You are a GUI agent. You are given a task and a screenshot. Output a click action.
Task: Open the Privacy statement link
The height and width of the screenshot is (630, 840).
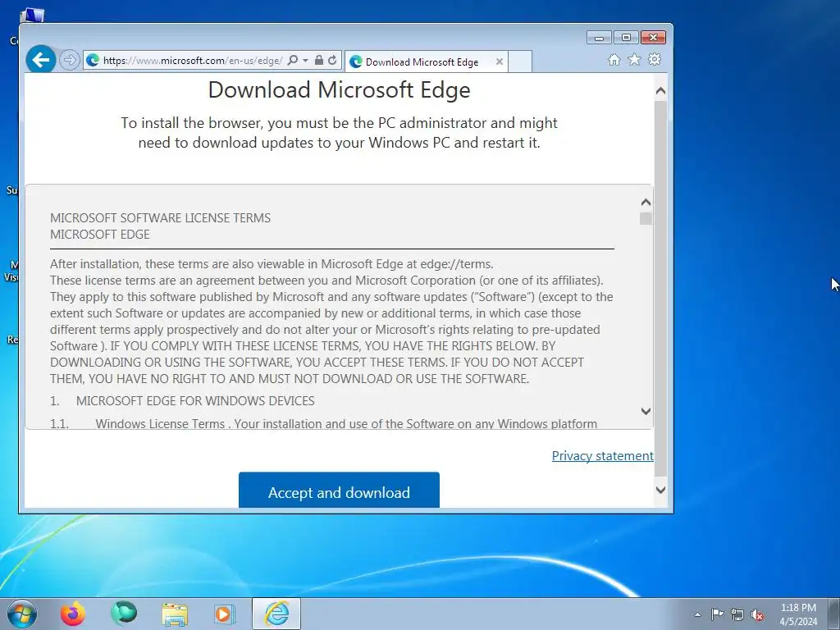pyautogui.click(x=603, y=455)
